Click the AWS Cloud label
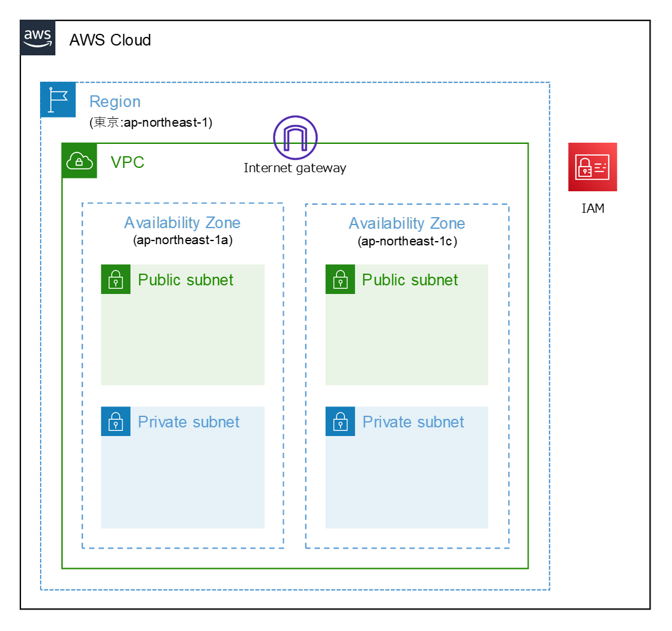Viewport: 672px width, 631px height. coord(110,40)
